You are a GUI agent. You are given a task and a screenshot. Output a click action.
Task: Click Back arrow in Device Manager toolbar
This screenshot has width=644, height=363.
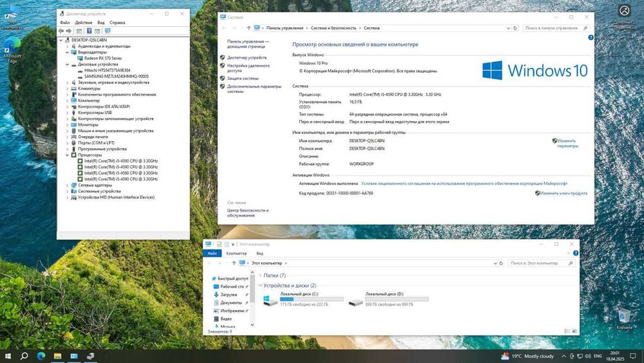click(61, 31)
